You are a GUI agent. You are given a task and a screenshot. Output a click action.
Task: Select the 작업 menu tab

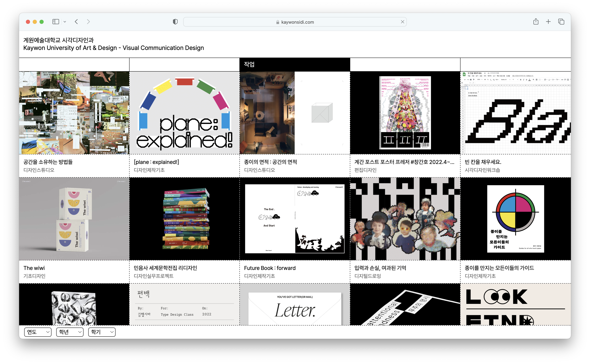pos(249,64)
